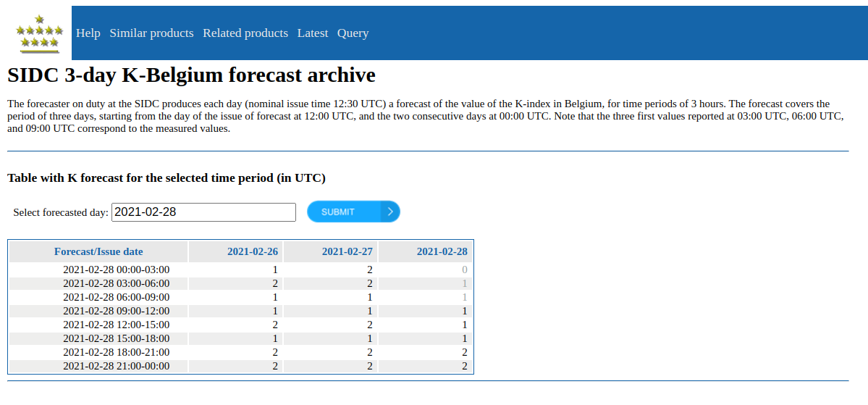Click the 03:00-06:00 time period row label
Screen dimensions: 868x405
coord(116,283)
